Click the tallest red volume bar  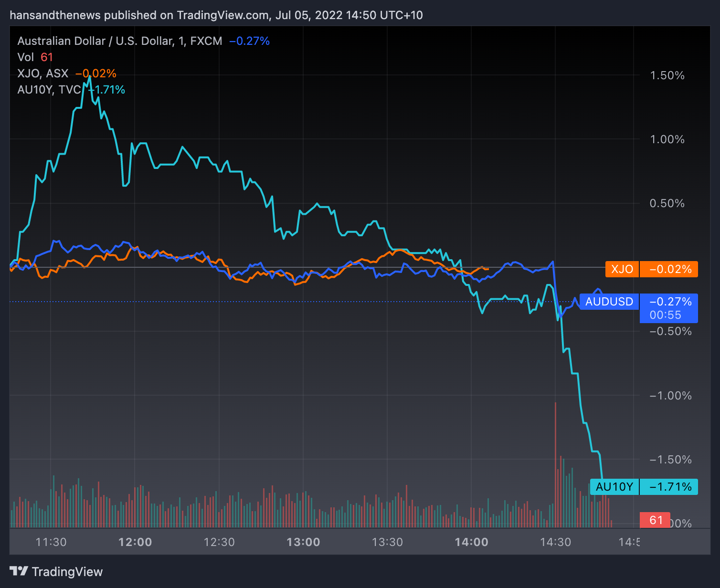tap(555, 463)
